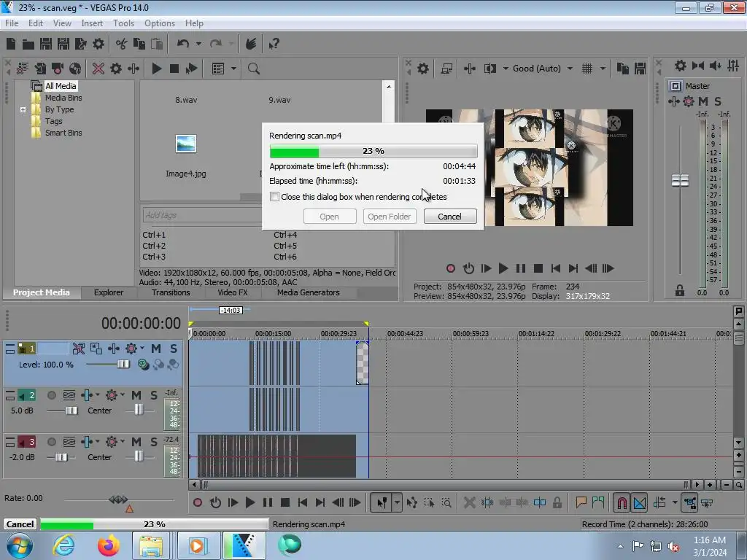747x560 pixels.
Task: Start media preview in Project Media toolbar
Action: (156, 69)
